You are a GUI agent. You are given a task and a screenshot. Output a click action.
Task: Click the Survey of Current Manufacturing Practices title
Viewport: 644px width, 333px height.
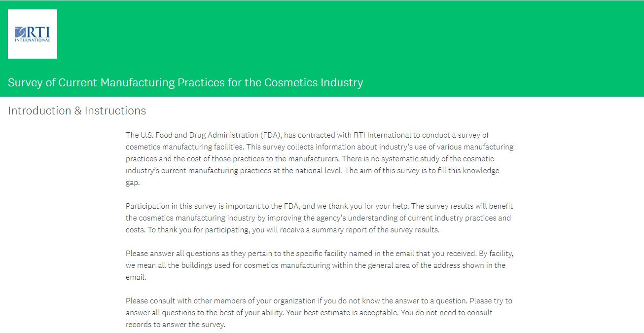coord(185,82)
